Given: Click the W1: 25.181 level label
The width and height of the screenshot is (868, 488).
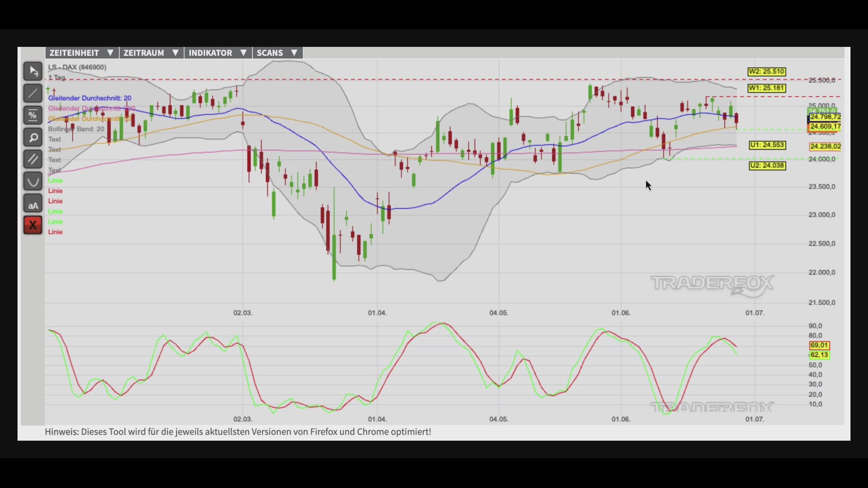Looking at the screenshot, I should [766, 88].
